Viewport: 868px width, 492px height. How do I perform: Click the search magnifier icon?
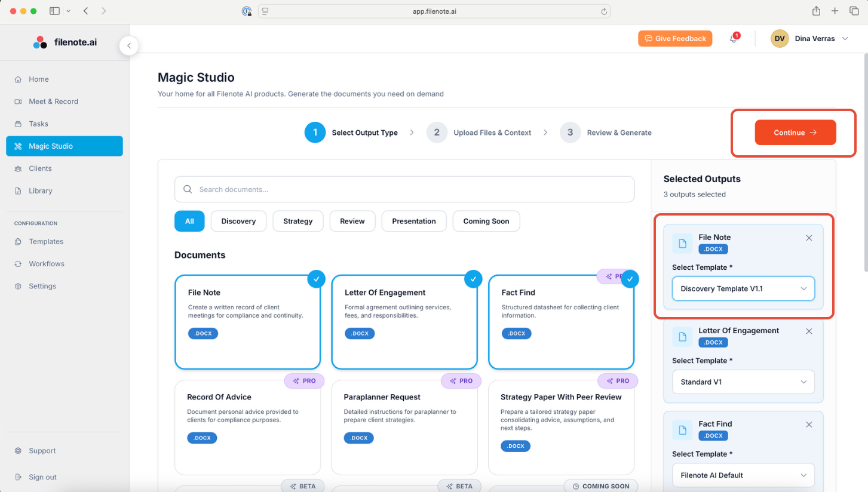[188, 189]
